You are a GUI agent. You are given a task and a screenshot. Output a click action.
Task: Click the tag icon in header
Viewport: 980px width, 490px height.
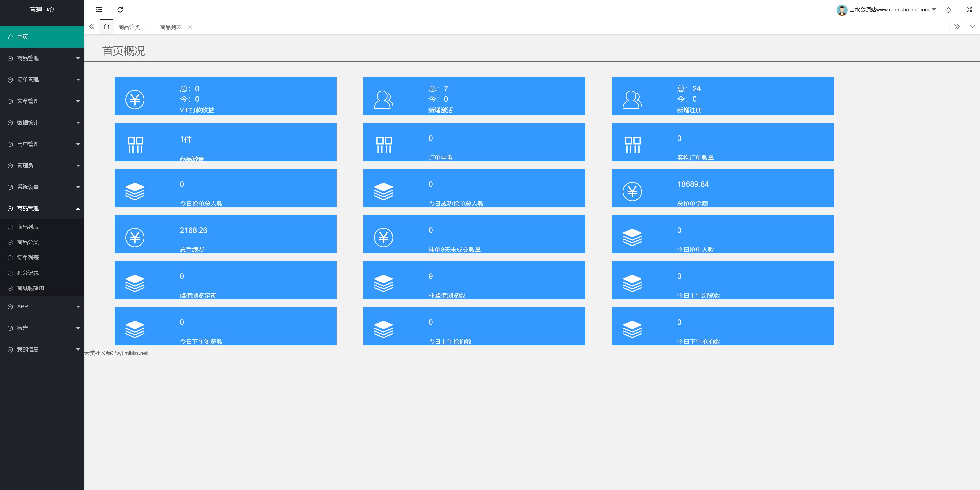pos(947,9)
